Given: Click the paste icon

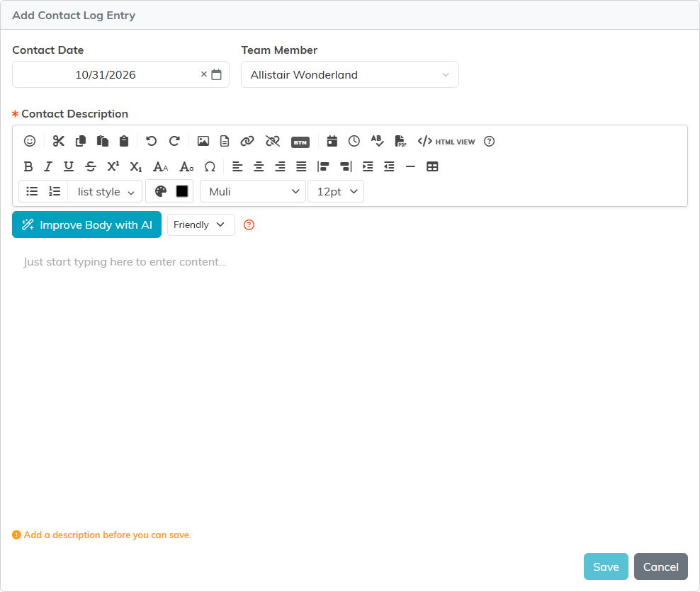Looking at the screenshot, I should [x=103, y=141].
